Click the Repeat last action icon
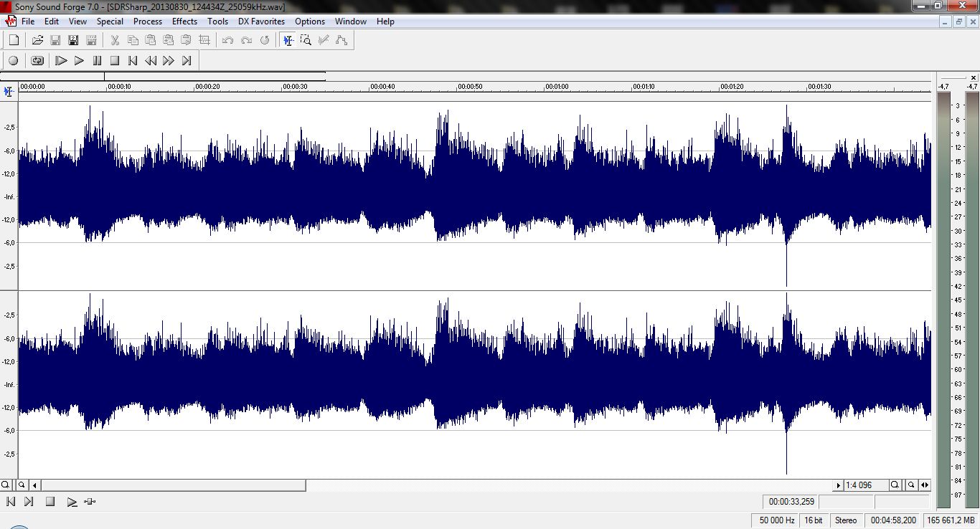This screenshot has width=980, height=529. coord(264,40)
